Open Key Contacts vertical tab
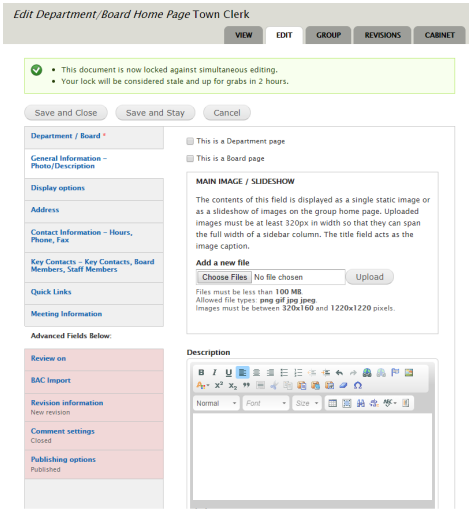Image resolution: width=471 pixels, height=516 pixels. pos(94,267)
